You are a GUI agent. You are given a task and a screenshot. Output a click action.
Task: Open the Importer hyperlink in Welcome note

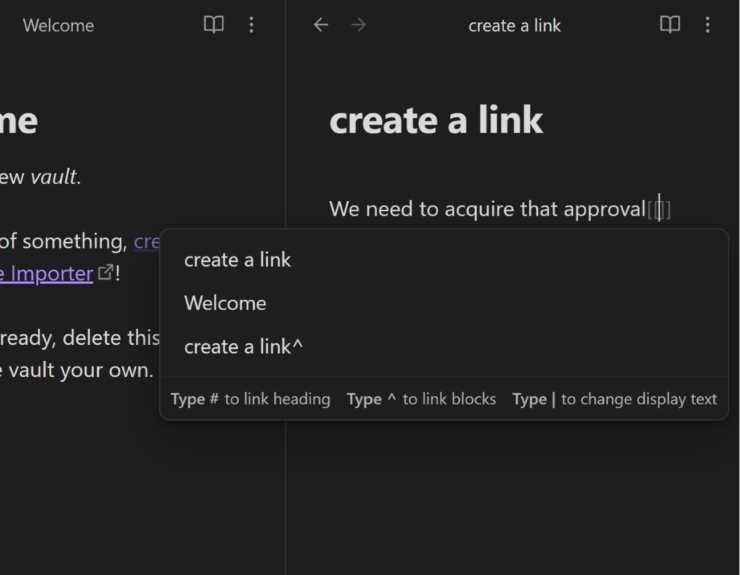click(x=50, y=273)
